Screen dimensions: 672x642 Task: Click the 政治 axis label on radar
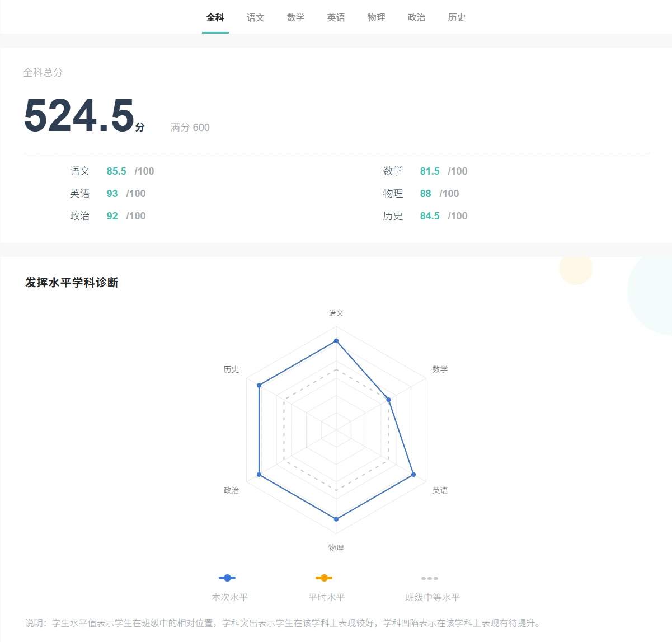pyautogui.click(x=232, y=490)
